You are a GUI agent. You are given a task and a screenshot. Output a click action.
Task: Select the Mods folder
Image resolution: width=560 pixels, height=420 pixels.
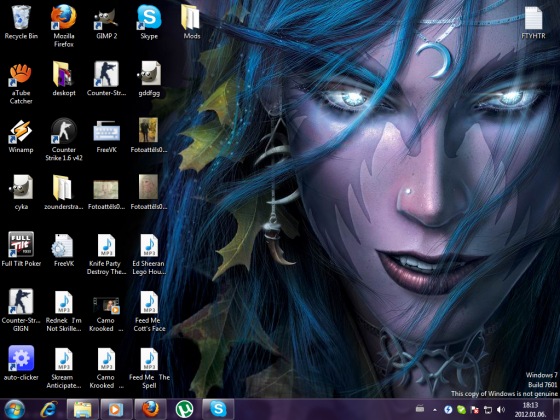coord(191,22)
